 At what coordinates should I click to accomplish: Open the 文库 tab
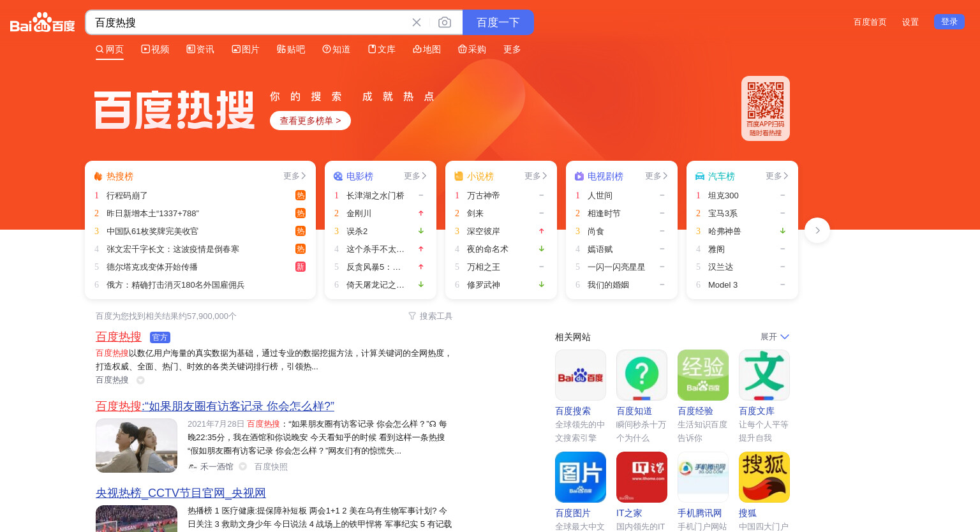[382, 49]
